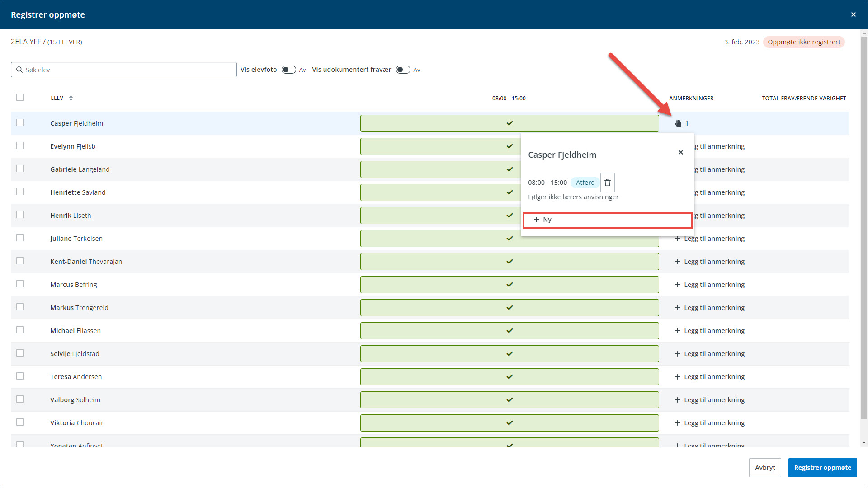Add remark for Michael Eliassen
Screen dimensions: 868x488
pos(710,331)
